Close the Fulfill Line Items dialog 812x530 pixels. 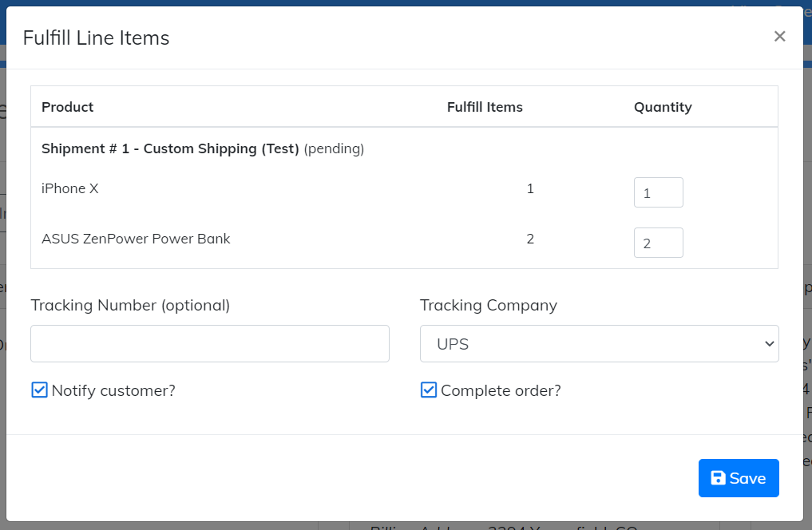(779, 37)
